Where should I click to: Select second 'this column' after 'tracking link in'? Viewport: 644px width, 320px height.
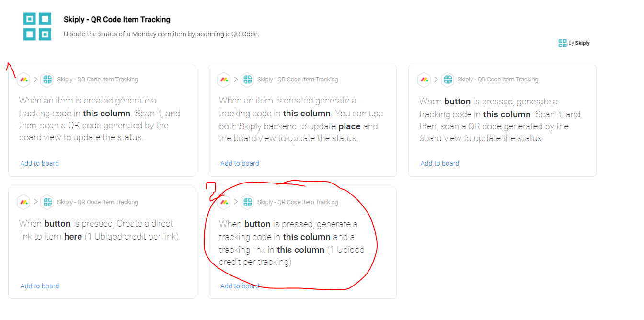300,250
